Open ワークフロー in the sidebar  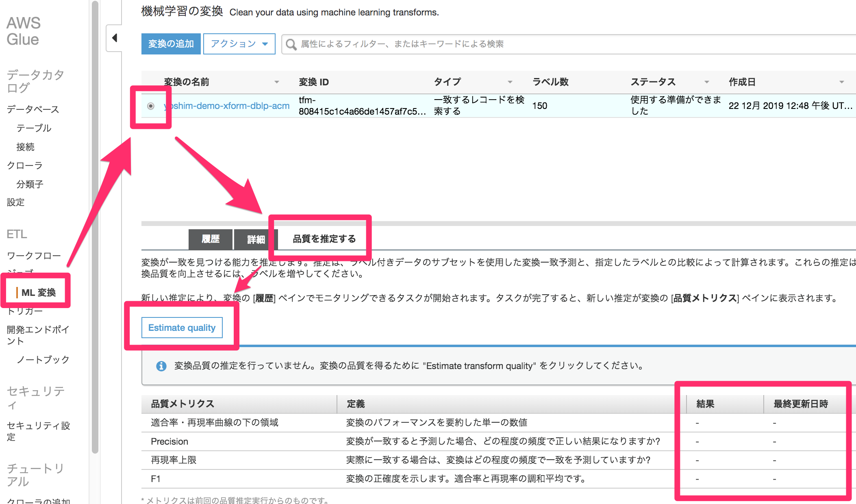click(34, 256)
